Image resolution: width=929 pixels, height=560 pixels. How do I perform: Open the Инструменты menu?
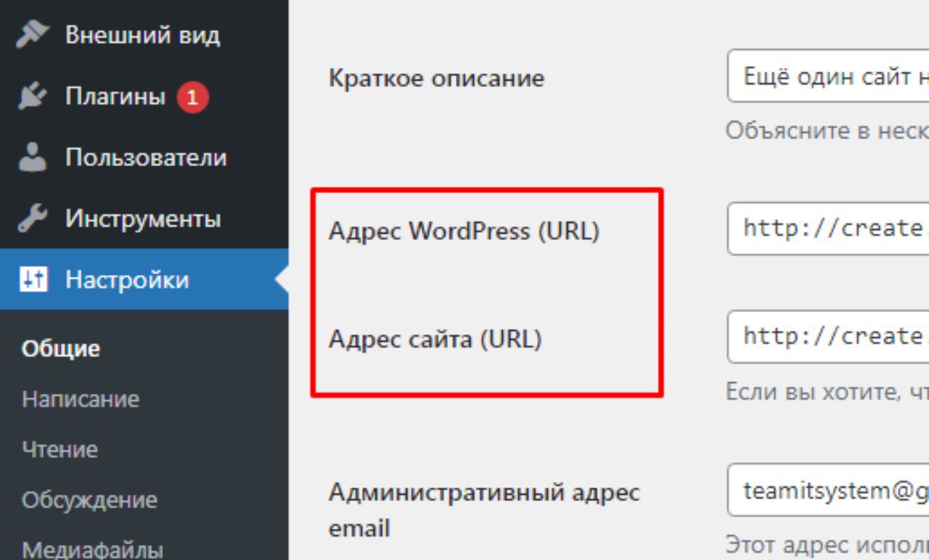(144, 218)
